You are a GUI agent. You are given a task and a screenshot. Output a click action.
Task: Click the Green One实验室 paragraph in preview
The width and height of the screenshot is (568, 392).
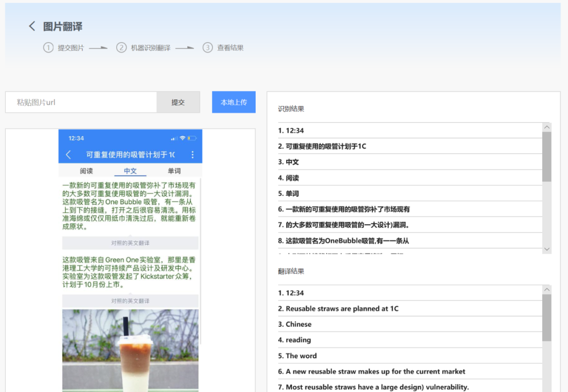click(x=129, y=272)
